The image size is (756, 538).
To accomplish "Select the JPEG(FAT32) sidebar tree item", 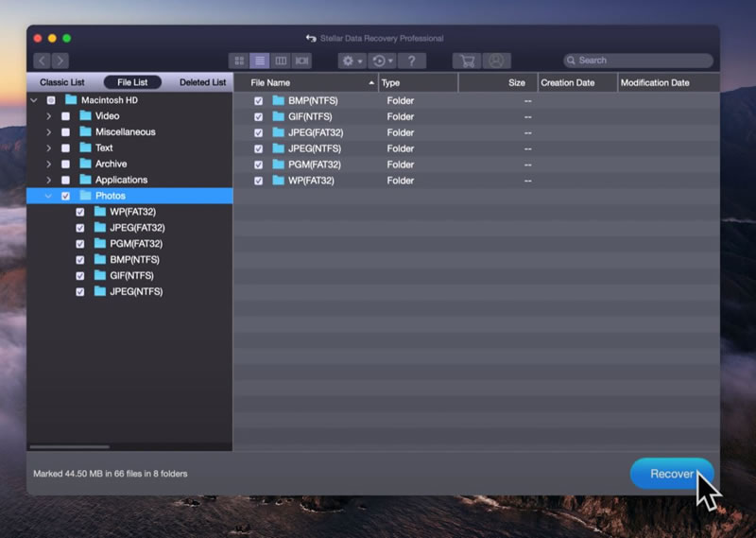I will click(137, 228).
